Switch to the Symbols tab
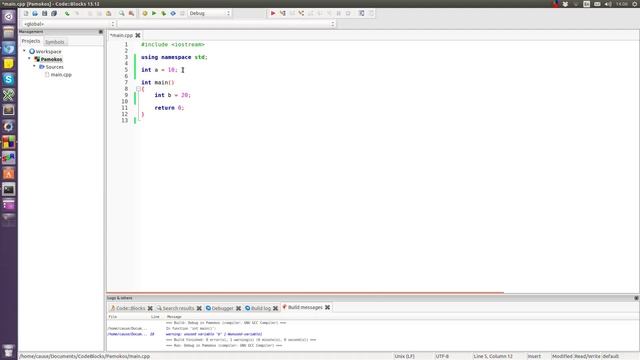The height and width of the screenshot is (360, 640). pyautogui.click(x=54, y=42)
